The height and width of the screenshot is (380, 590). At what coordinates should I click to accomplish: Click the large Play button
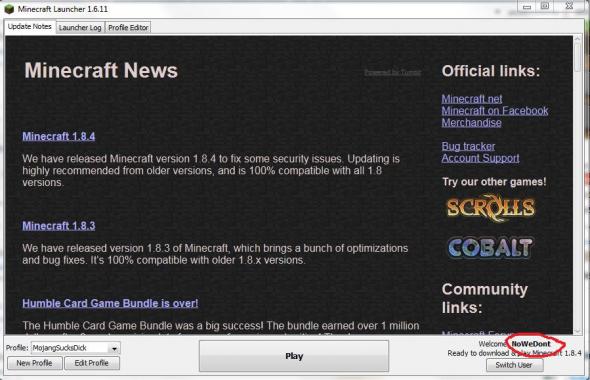coord(294,356)
